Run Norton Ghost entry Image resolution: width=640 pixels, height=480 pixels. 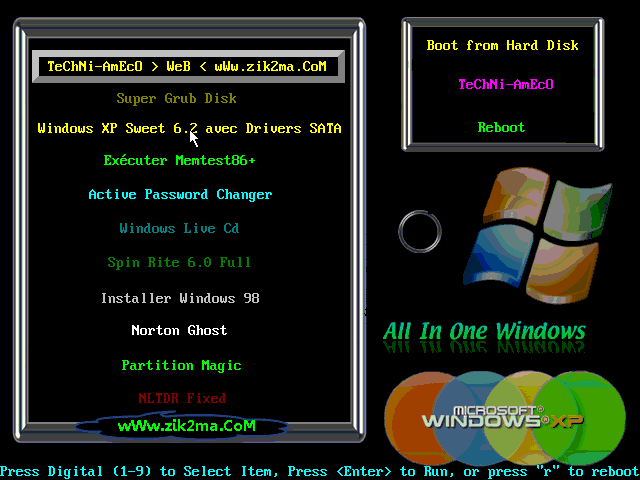(x=179, y=330)
